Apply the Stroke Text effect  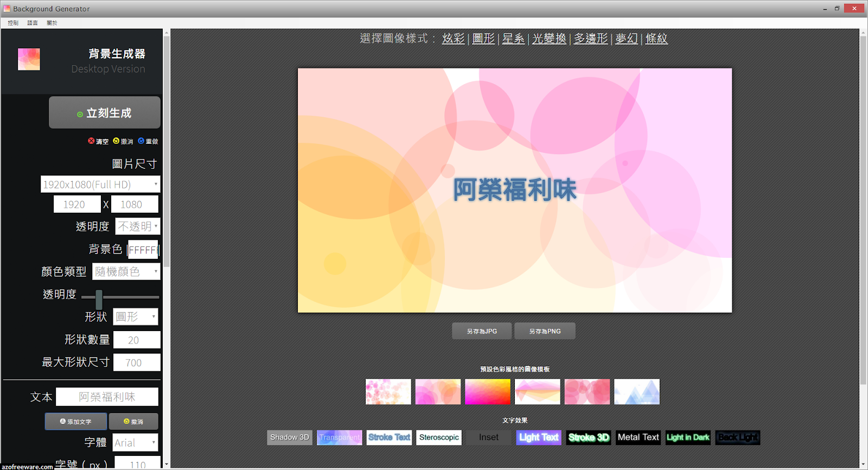[389, 437]
